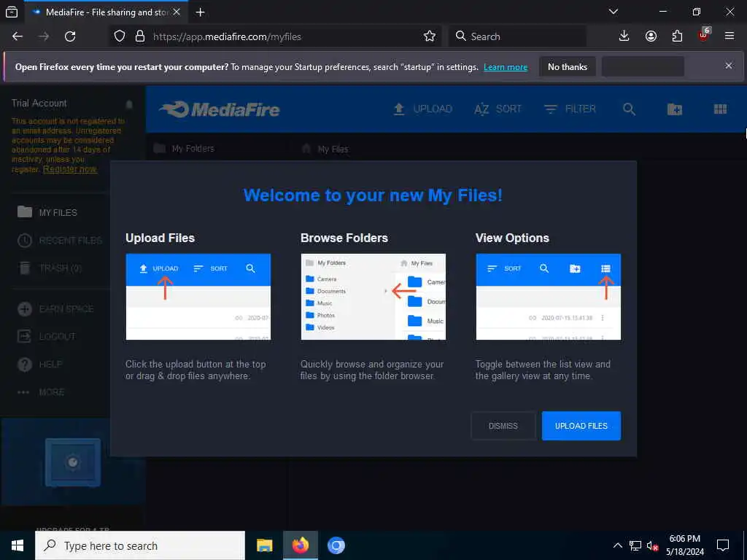Open the AZ SORT option

(498, 109)
